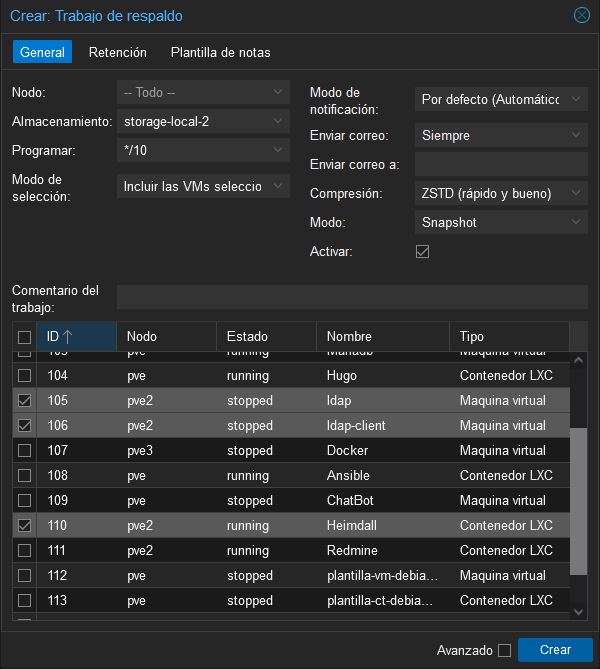Switch to the Retención tab
The height and width of the screenshot is (669, 600).
[x=118, y=52]
